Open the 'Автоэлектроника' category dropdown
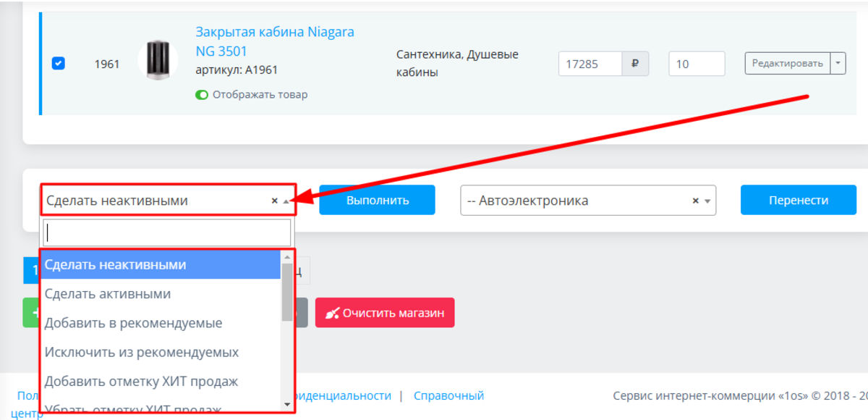Screen dimensions: 868x420 (x=707, y=201)
